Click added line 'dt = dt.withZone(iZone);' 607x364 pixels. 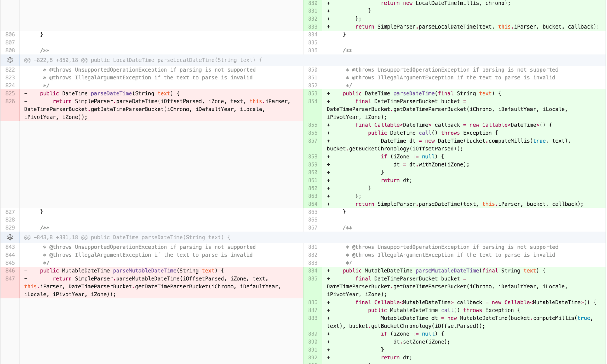tap(431, 164)
